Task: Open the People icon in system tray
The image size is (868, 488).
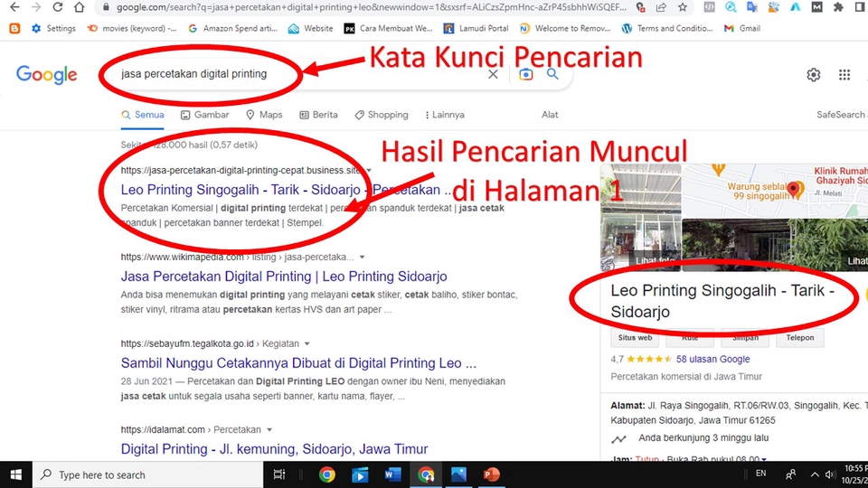Action: pos(790,474)
